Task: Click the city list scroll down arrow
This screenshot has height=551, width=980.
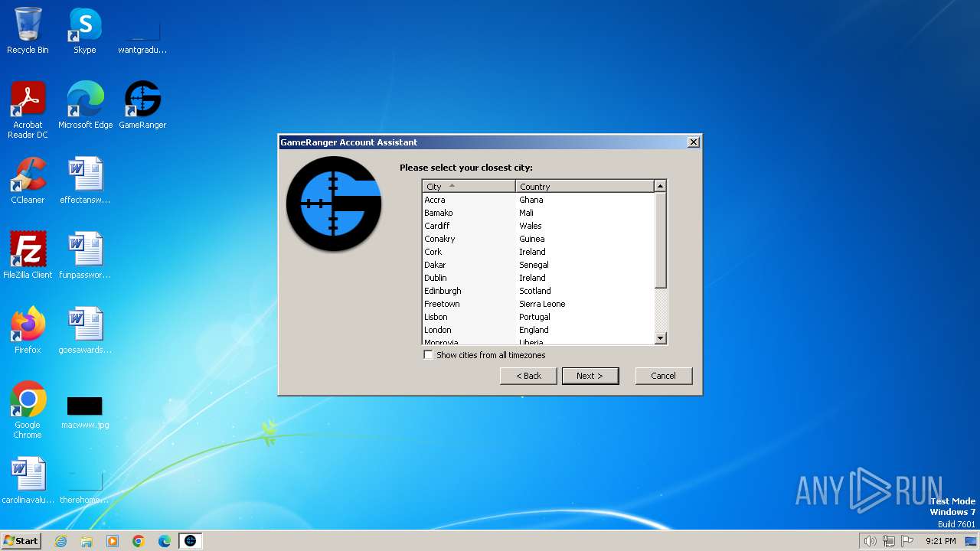Action: coord(661,338)
